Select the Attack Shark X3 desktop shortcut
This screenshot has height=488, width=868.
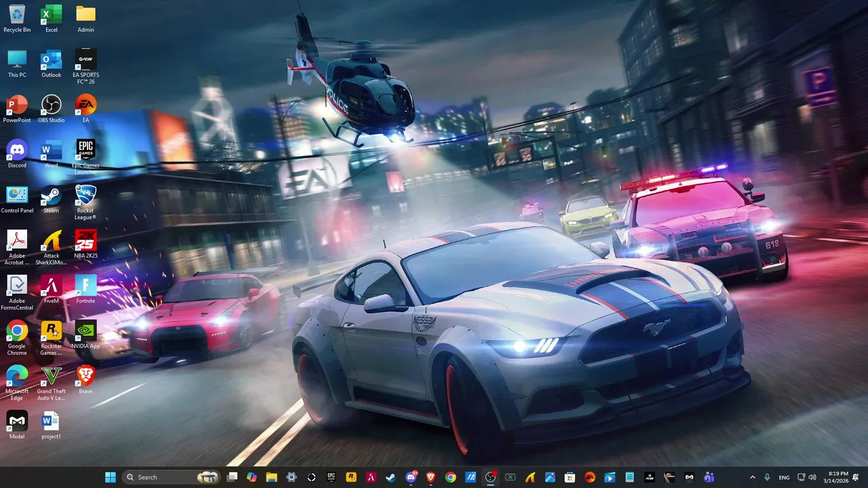(52, 247)
